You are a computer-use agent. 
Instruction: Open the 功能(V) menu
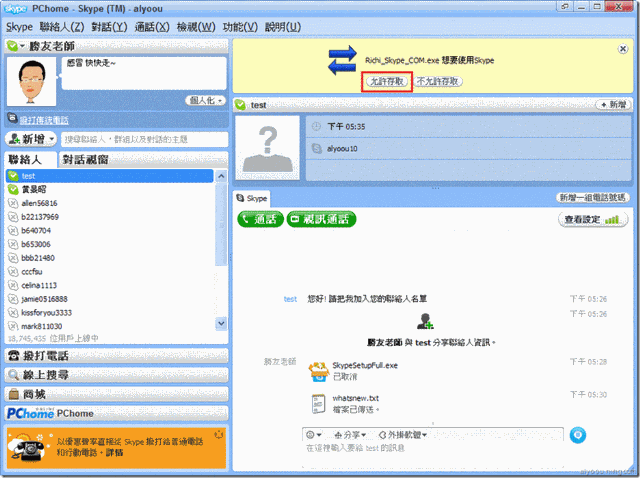[x=240, y=27]
